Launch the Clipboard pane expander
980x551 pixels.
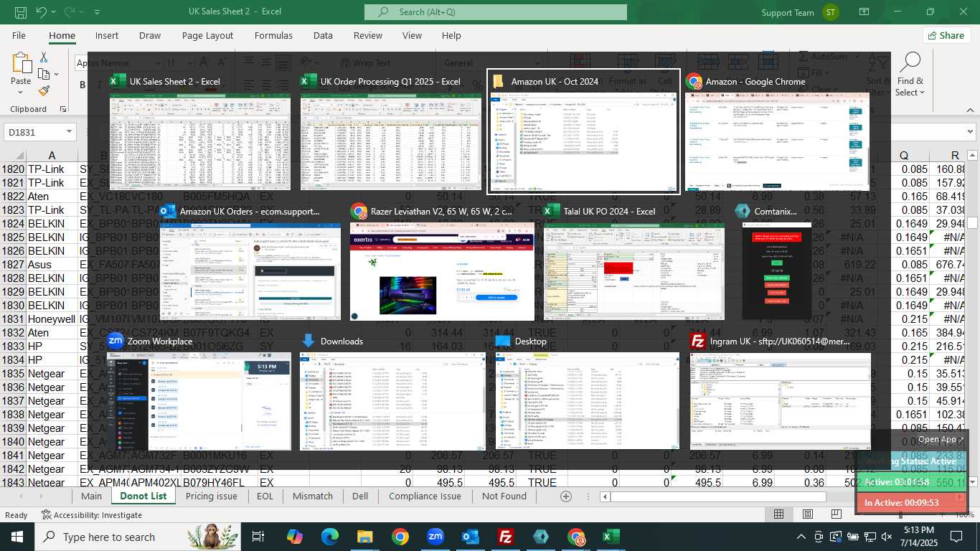click(x=63, y=110)
